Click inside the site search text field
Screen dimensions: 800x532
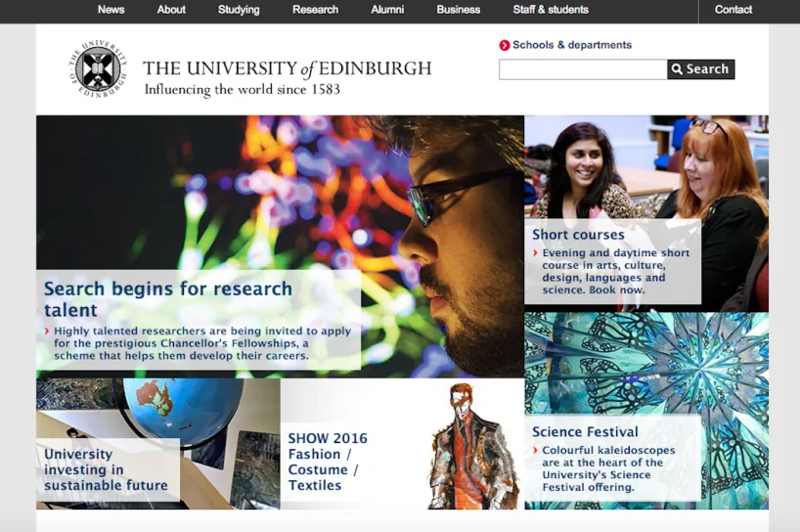click(x=583, y=69)
